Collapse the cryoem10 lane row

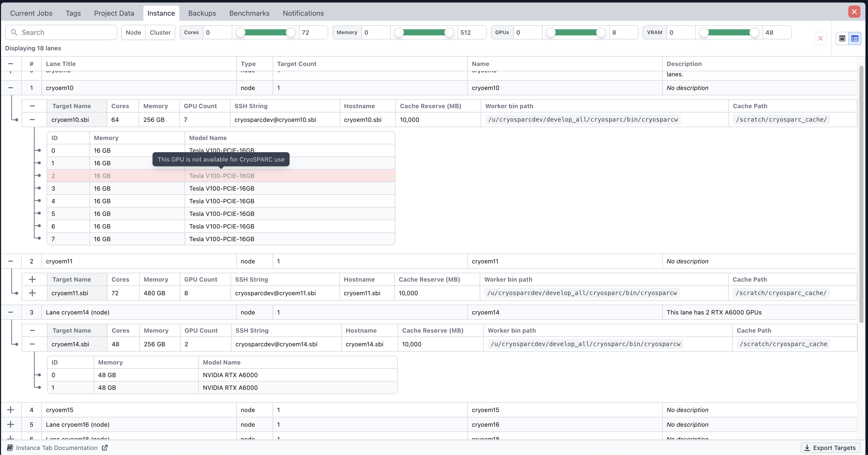point(11,88)
